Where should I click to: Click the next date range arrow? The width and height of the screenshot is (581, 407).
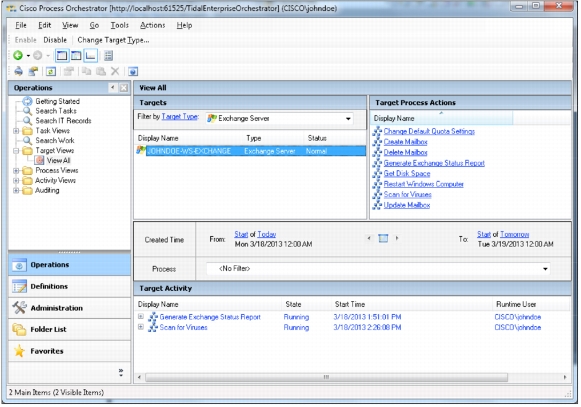point(397,238)
